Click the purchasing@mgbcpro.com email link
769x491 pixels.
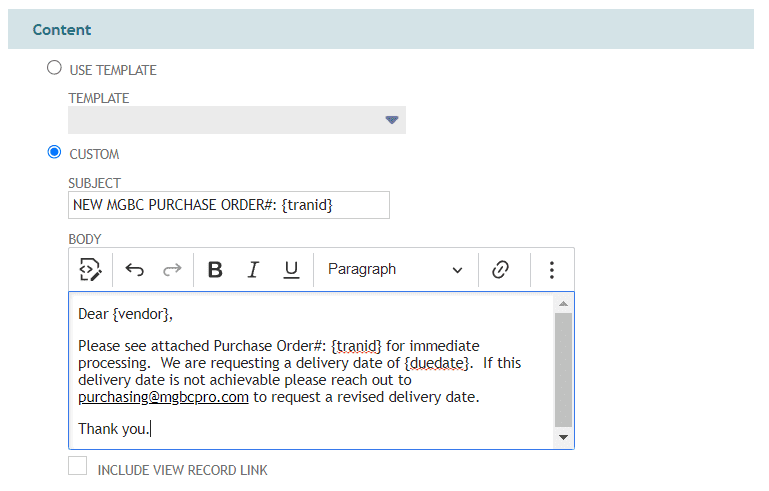(163, 397)
